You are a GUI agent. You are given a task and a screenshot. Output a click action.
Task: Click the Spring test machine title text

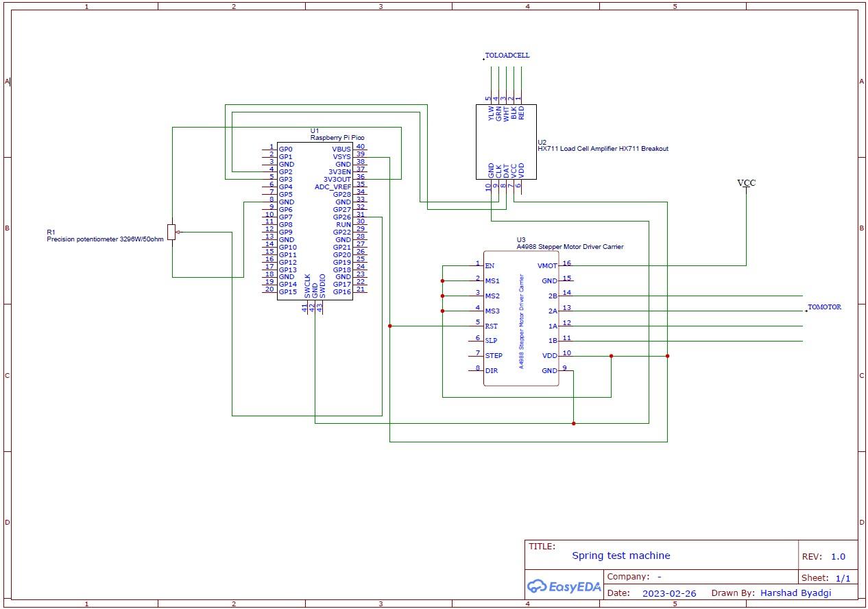pyautogui.click(x=620, y=556)
